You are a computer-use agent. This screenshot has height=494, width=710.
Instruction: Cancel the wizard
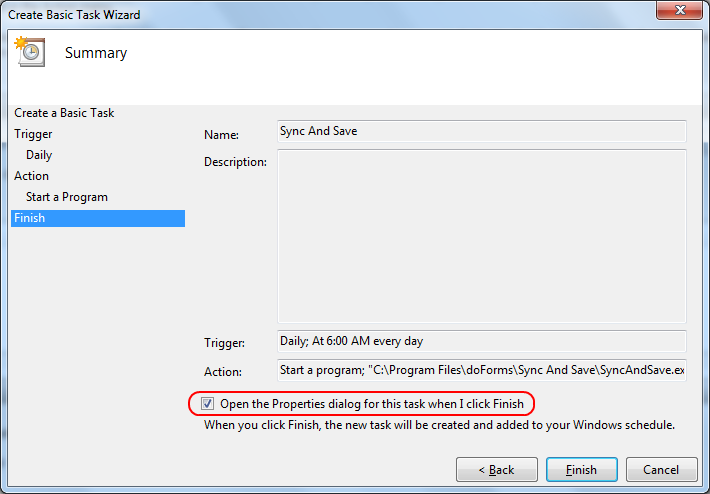(x=660, y=470)
